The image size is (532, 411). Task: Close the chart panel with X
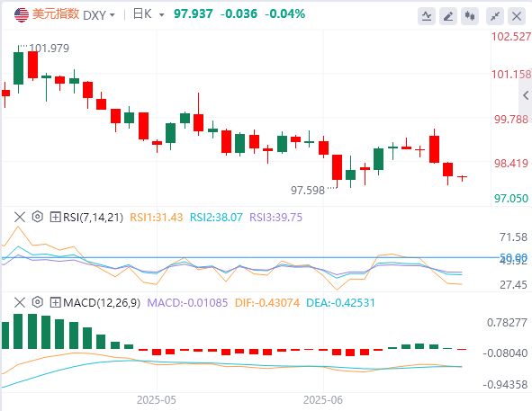pos(517,16)
